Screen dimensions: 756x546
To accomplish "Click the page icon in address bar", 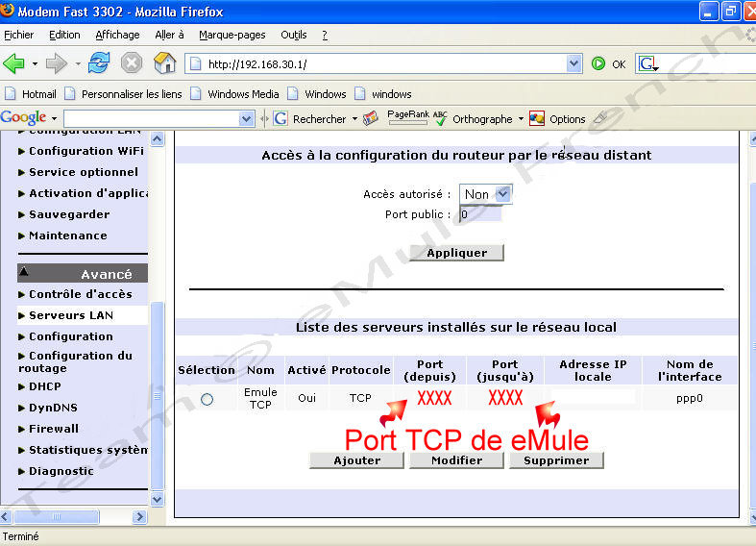I will [195, 63].
